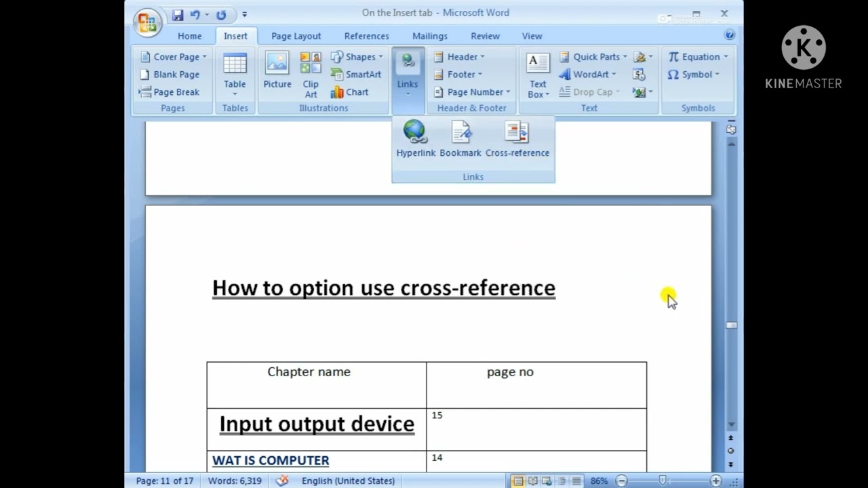Switch to Print Layout view
Image resolution: width=868 pixels, height=488 pixels.
pyautogui.click(x=518, y=481)
